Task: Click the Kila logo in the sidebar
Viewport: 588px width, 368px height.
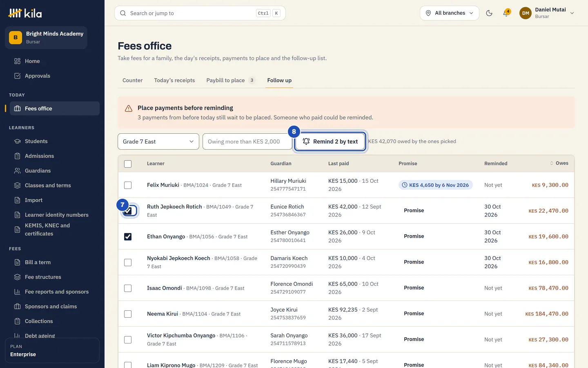Action: [25, 13]
